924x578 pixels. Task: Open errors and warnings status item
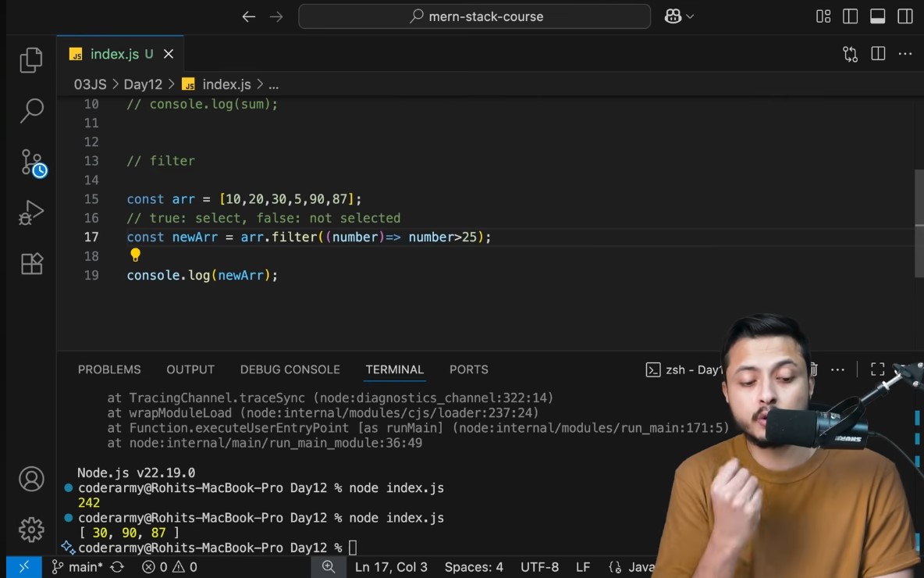pos(169,567)
